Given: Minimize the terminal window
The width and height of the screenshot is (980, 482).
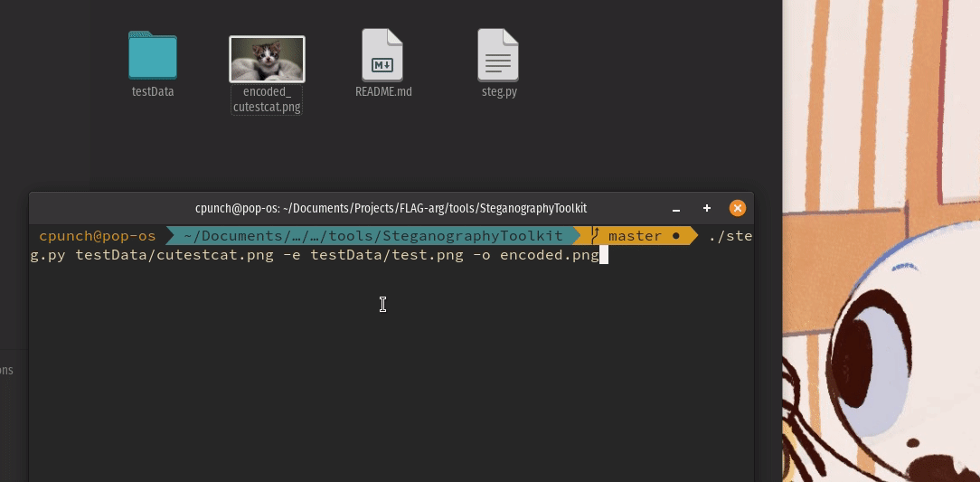Looking at the screenshot, I should pyautogui.click(x=676, y=209).
